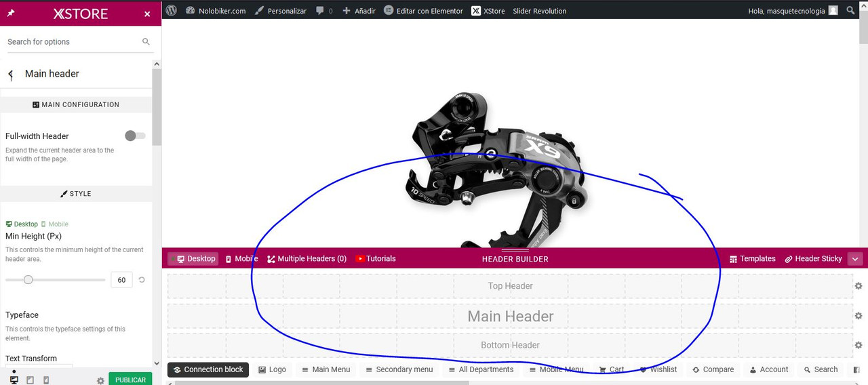Viewport: 868px width, 385px height.
Task: Open the Tutorials video link
Action: click(x=376, y=258)
